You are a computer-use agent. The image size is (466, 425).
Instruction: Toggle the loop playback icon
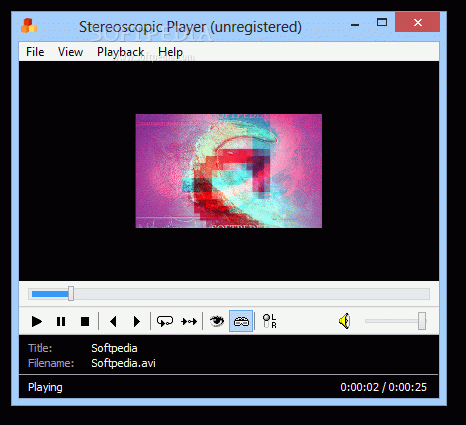pos(165,321)
